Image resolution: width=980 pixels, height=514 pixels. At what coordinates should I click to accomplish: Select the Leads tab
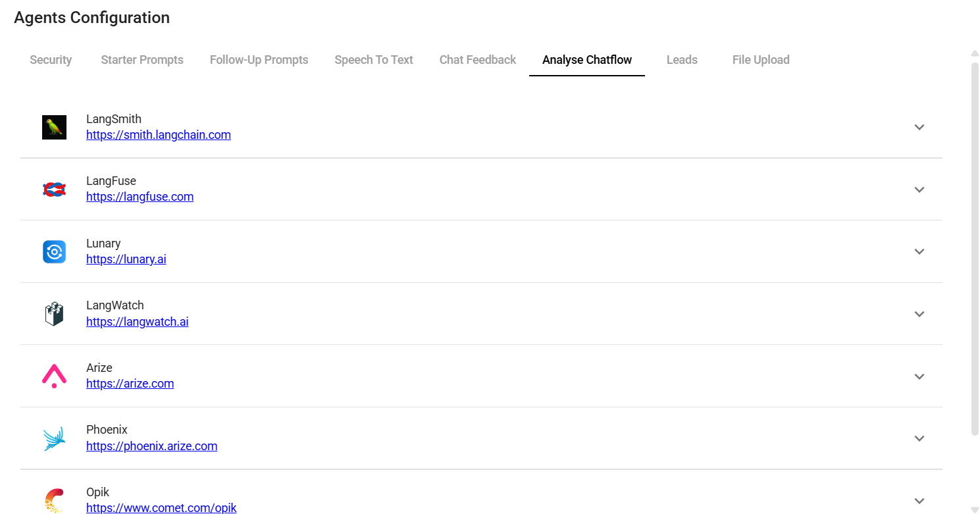click(682, 59)
